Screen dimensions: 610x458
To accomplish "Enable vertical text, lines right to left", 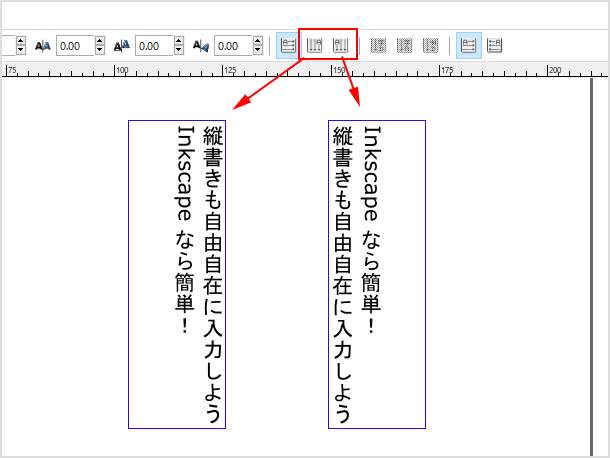I will tap(314, 46).
